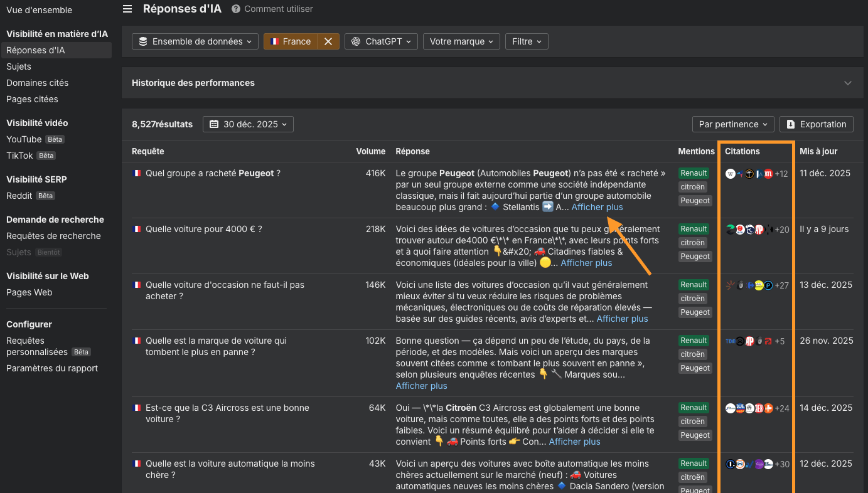Open YouTube video visibility section
This screenshot has width=868, height=493.
pyautogui.click(x=24, y=139)
